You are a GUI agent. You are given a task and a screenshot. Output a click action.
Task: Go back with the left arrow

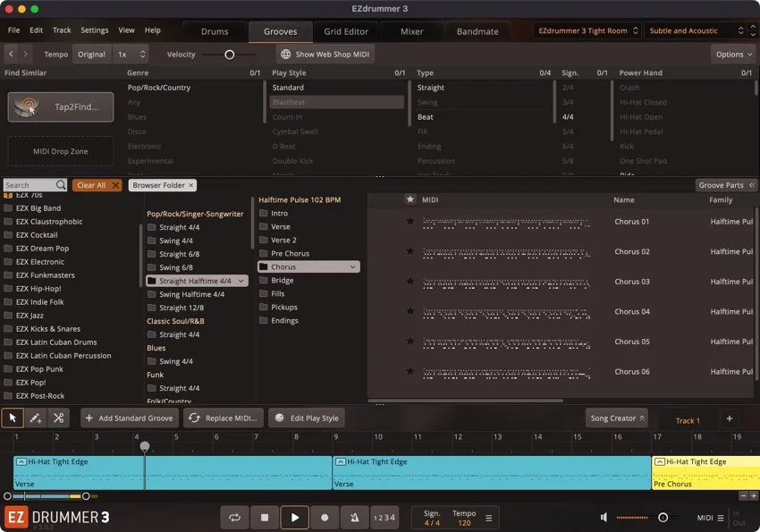click(11, 55)
